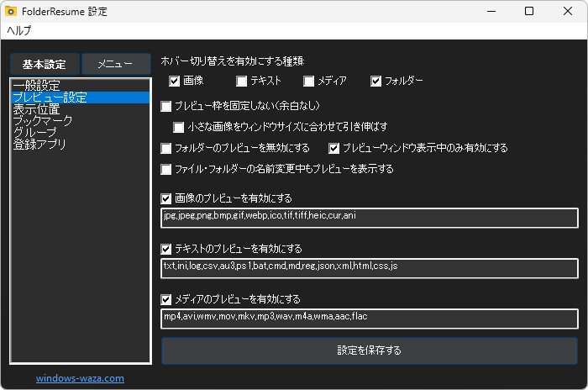Select 登録アプリ in the settings list
The height and width of the screenshot is (390, 588).
[x=81, y=144]
